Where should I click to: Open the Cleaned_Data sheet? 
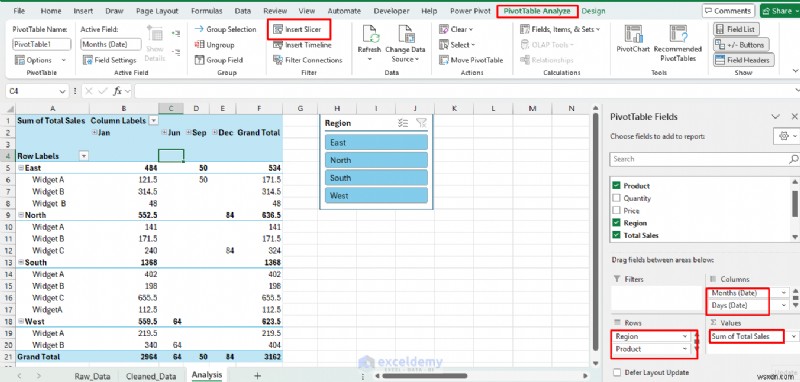(x=151, y=376)
